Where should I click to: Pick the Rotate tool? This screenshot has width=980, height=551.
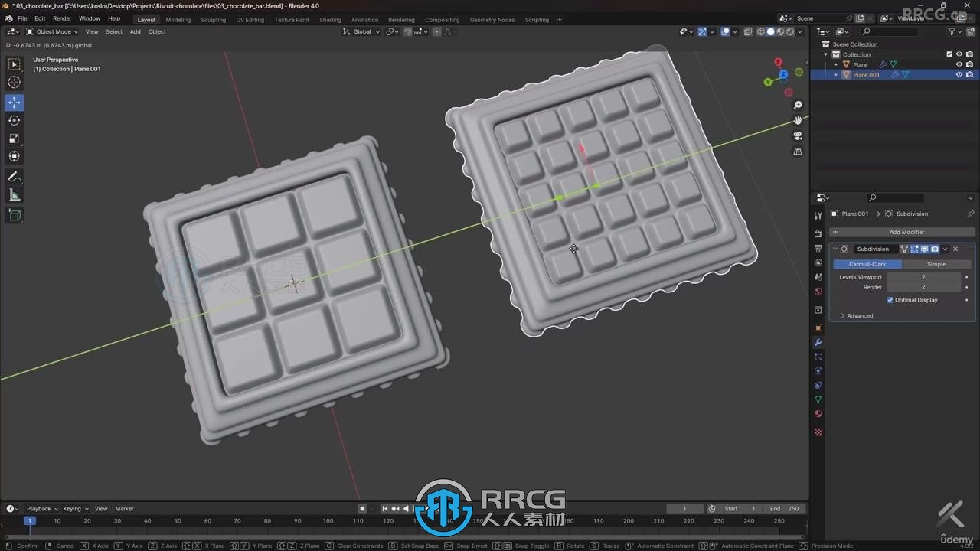pyautogui.click(x=15, y=120)
